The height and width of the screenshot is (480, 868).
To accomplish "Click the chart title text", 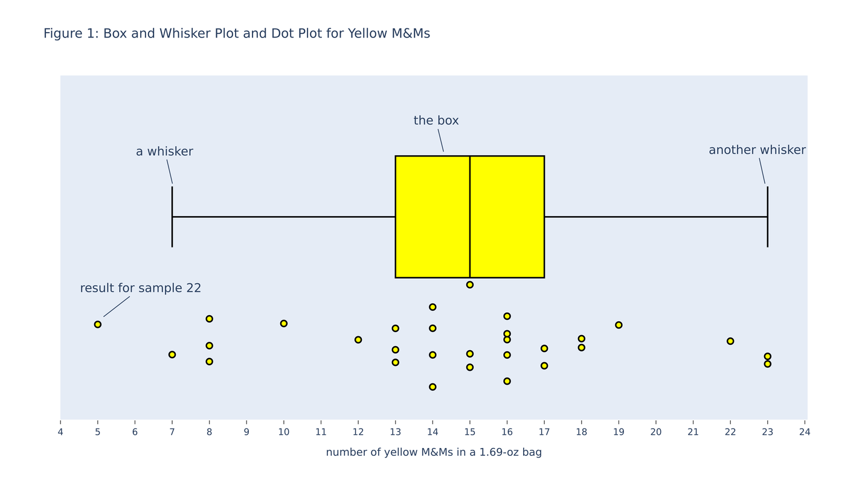I will pos(236,34).
